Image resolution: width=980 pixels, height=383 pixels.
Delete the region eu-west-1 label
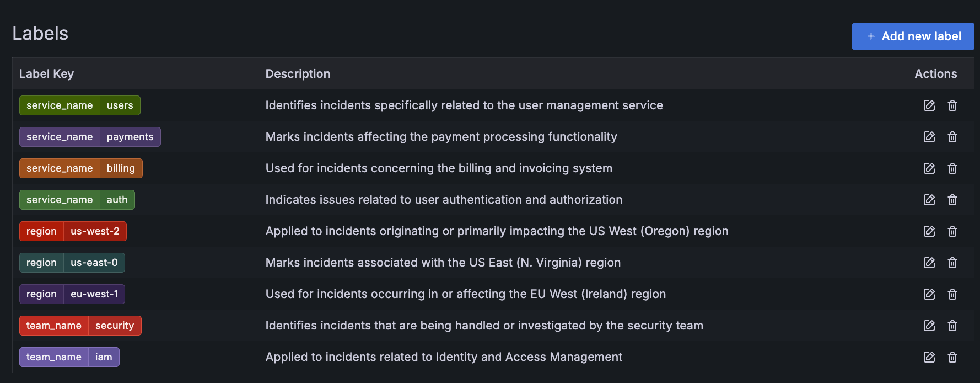(952, 294)
